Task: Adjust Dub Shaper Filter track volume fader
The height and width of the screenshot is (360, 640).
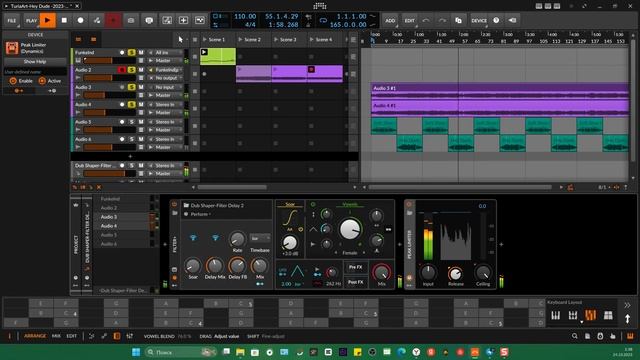Action: click(109, 173)
